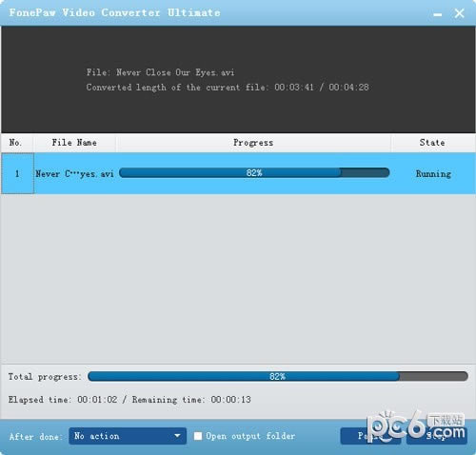476x455 pixels.
Task: Click the Stop conversion button
Action: (x=437, y=436)
